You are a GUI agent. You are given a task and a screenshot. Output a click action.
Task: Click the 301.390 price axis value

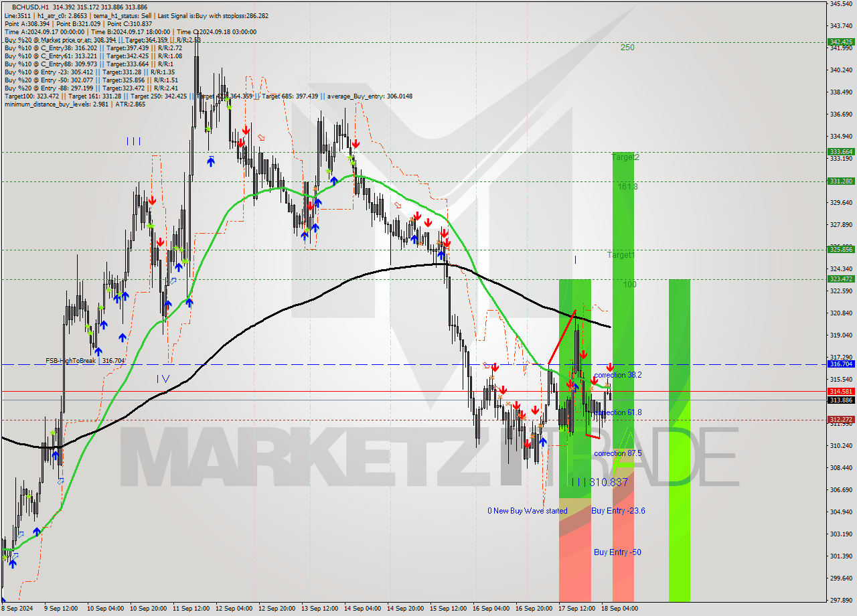click(841, 556)
